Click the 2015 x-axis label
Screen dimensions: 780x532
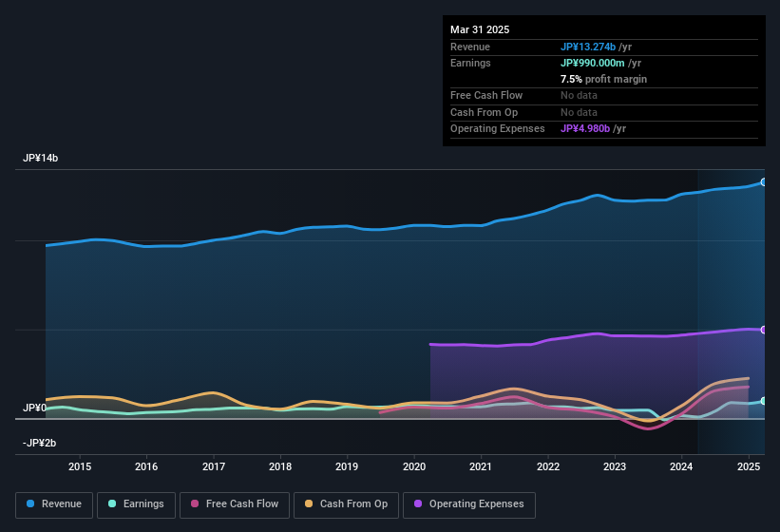point(80,466)
